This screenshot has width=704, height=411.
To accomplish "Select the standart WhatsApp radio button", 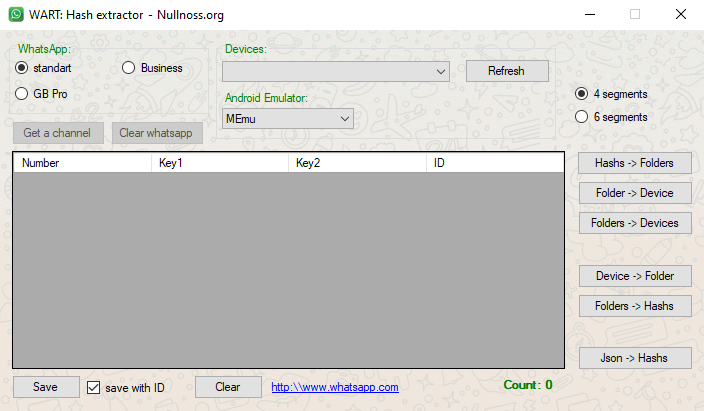I will click(x=22, y=68).
